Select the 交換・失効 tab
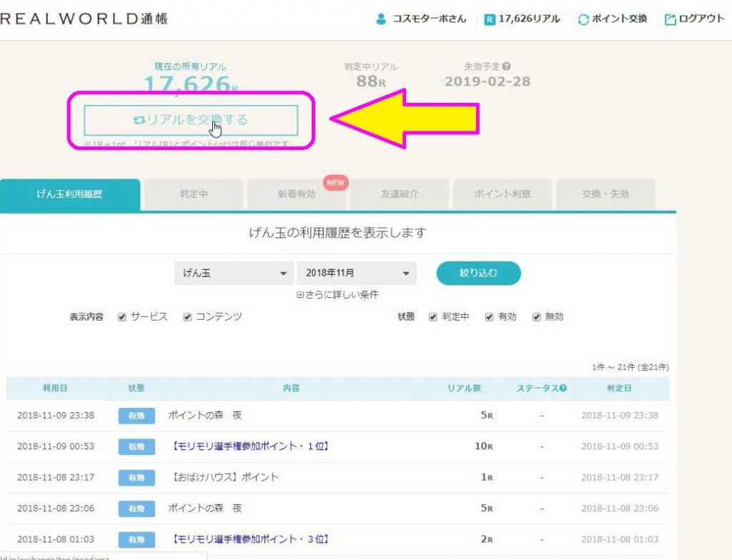 (605, 194)
